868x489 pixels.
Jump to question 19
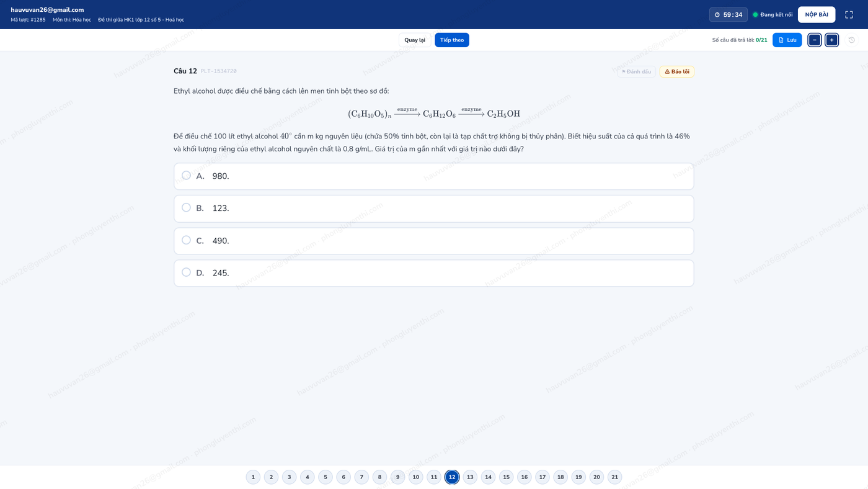pyautogui.click(x=578, y=477)
